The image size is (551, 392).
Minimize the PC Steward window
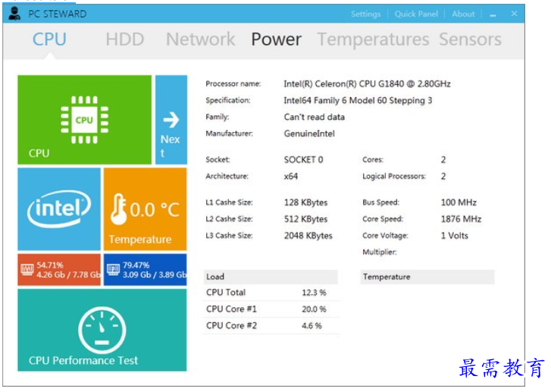[493, 14]
